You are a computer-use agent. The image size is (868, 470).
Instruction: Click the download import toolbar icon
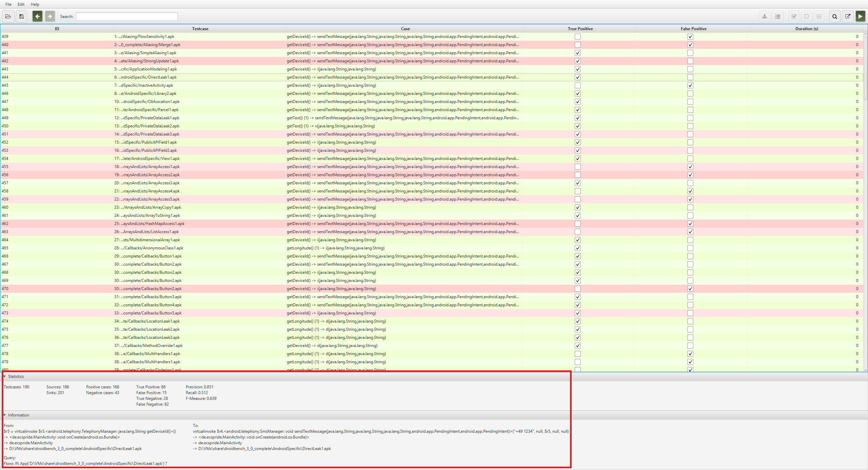765,16
